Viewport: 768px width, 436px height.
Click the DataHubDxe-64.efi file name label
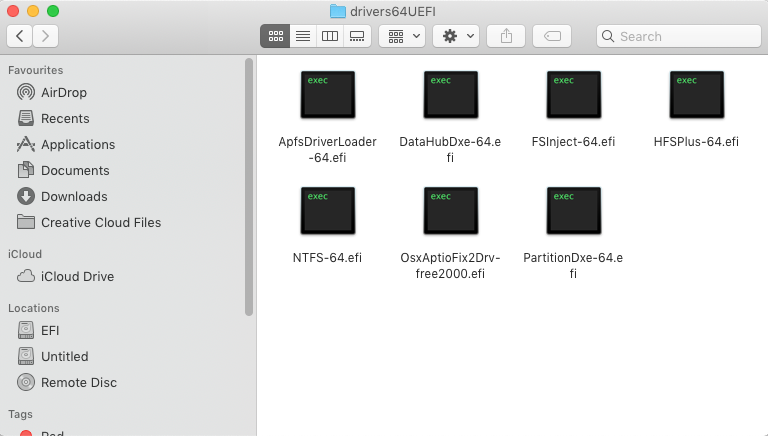[x=450, y=149]
